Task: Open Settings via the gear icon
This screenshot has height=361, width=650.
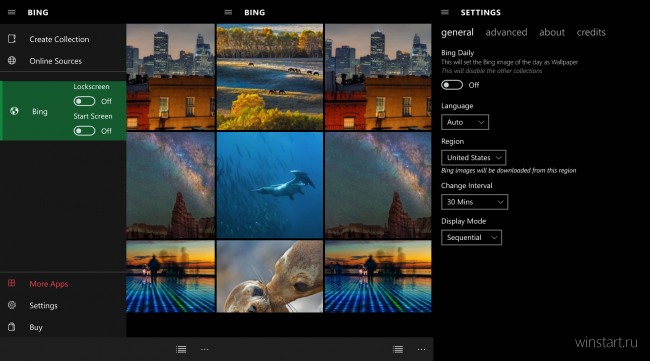Action: [x=12, y=305]
